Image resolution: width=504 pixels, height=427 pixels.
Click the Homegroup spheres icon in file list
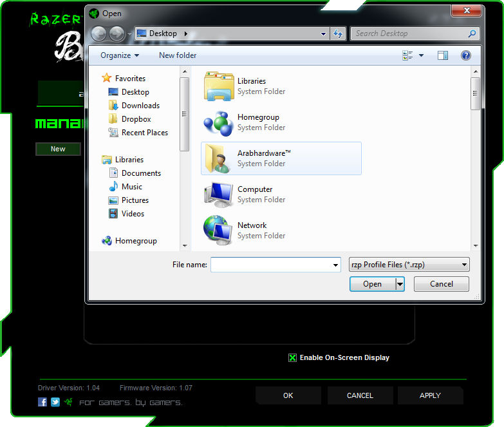coord(219,123)
